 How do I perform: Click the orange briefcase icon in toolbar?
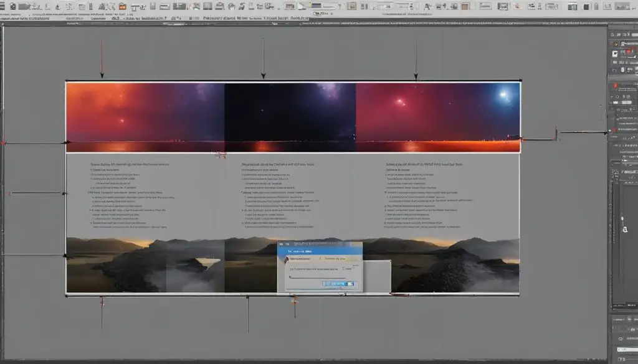122,6
